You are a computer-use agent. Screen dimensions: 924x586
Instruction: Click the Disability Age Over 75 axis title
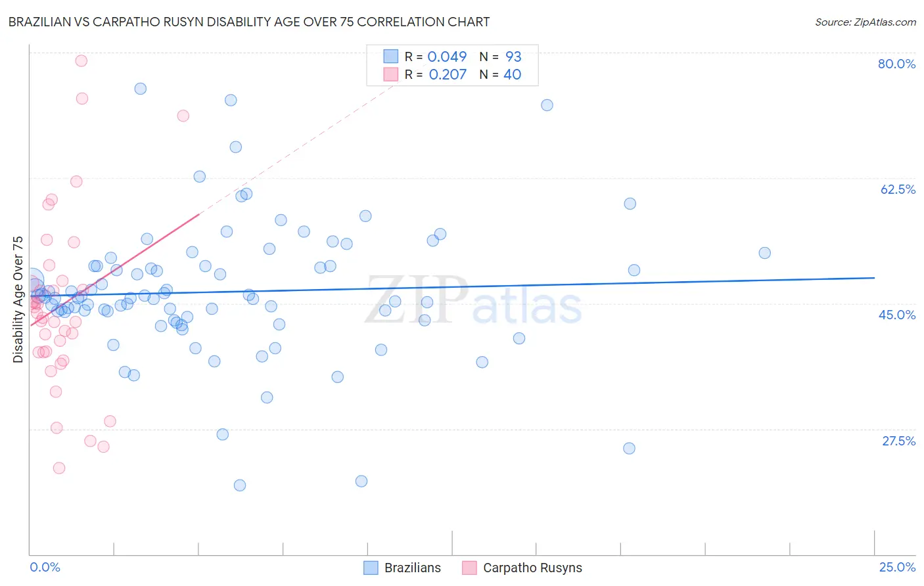point(18,299)
